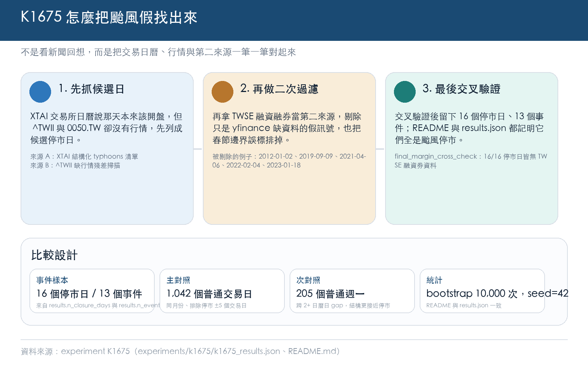Click the note "跨 2+ 日曆日 gap"
The image size is (588, 368).
tap(343, 305)
